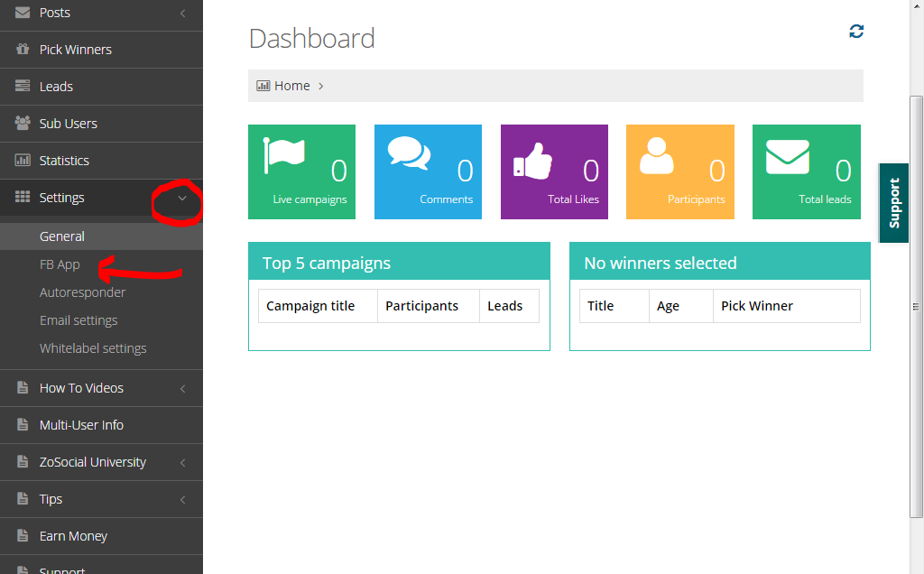The image size is (924, 574).
Task: Click the Comments blue tile
Action: [428, 171]
